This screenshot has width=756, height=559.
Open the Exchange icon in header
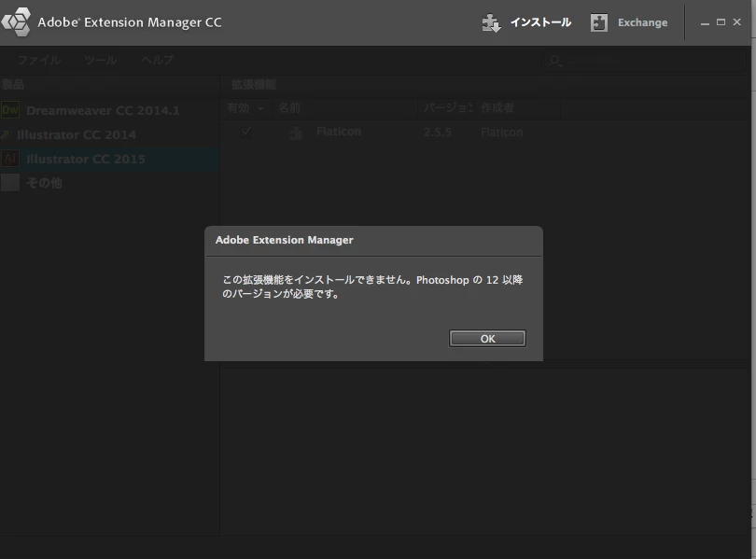click(x=599, y=22)
